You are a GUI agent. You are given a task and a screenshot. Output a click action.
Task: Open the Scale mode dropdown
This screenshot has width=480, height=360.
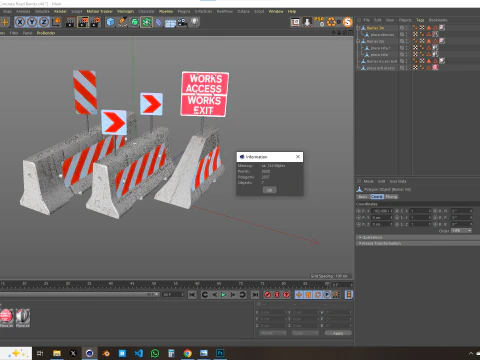point(305,333)
